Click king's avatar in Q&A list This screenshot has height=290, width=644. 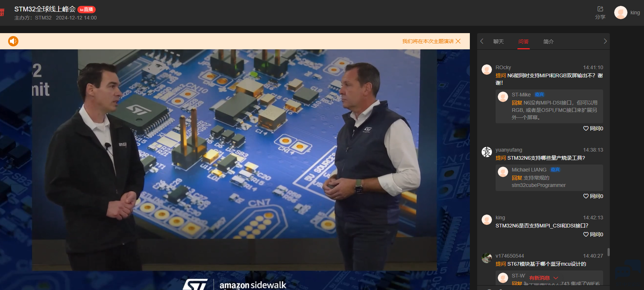click(x=487, y=220)
